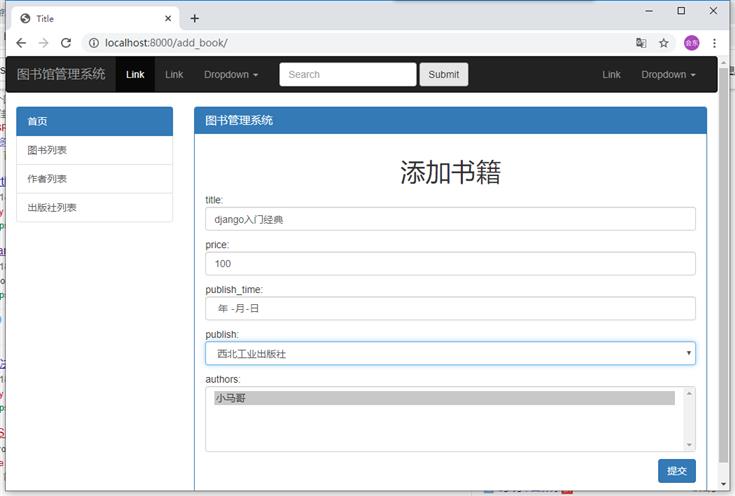Click the 图书馆管理系统 brand link

61,74
